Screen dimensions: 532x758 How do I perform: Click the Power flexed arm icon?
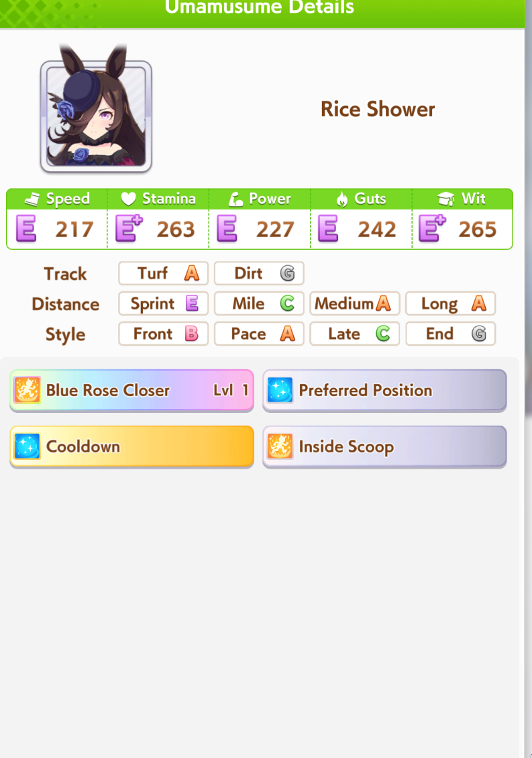235,199
